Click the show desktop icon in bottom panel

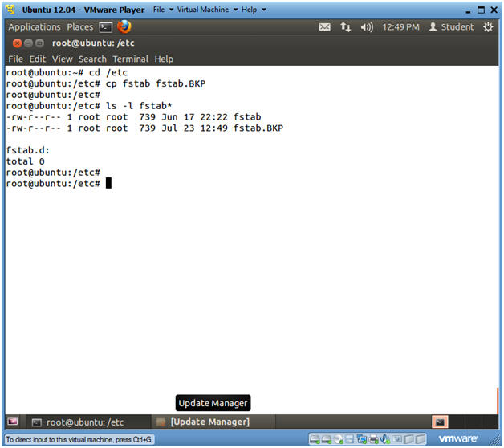pos(13,422)
